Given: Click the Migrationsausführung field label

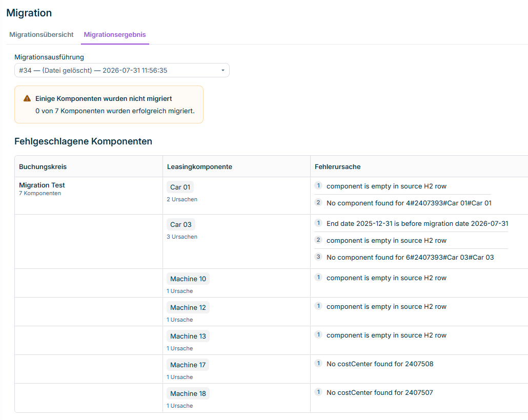Looking at the screenshot, I should coord(49,57).
